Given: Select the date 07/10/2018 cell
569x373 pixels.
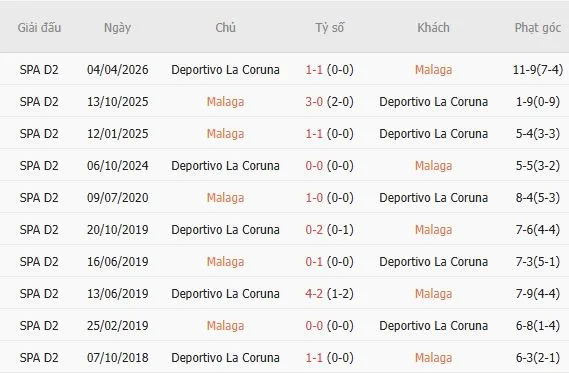Looking at the screenshot, I should coord(118,357).
